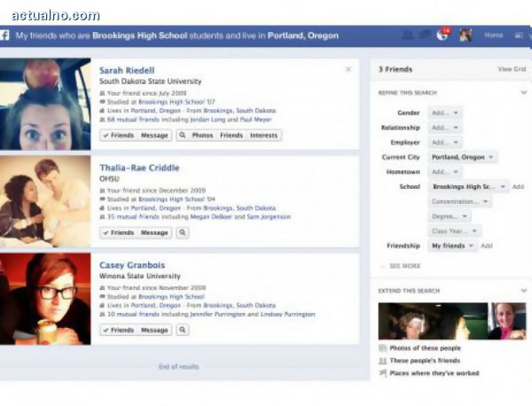Click the search icon in Casey Granbois's row
The height and width of the screenshot is (406, 532).
[183, 330]
